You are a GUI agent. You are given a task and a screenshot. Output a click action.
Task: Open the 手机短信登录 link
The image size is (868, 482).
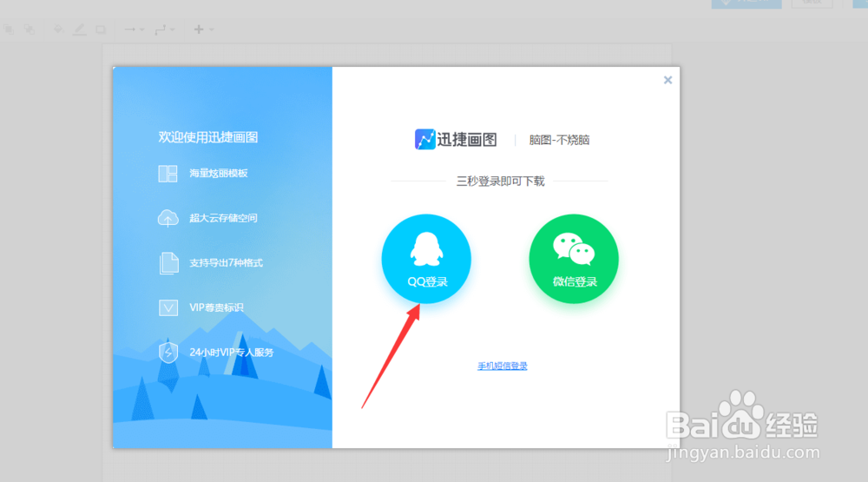[x=502, y=366]
